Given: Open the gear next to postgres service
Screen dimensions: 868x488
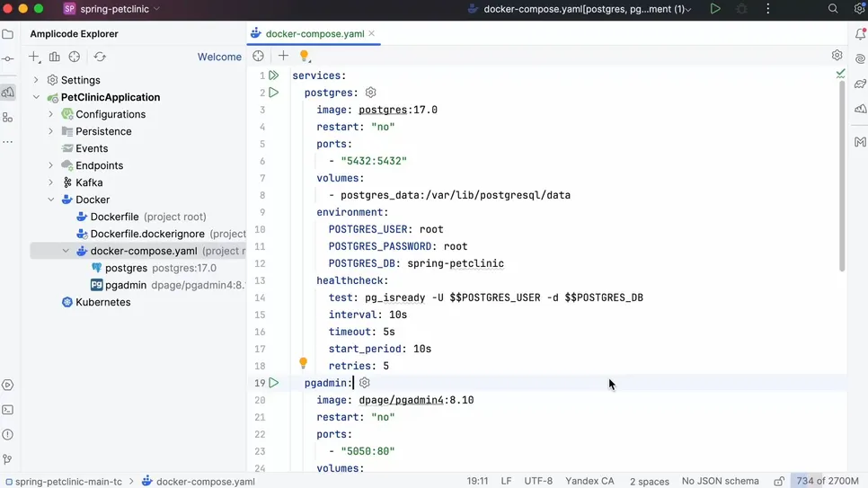Looking at the screenshot, I should pyautogui.click(x=370, y=93).
